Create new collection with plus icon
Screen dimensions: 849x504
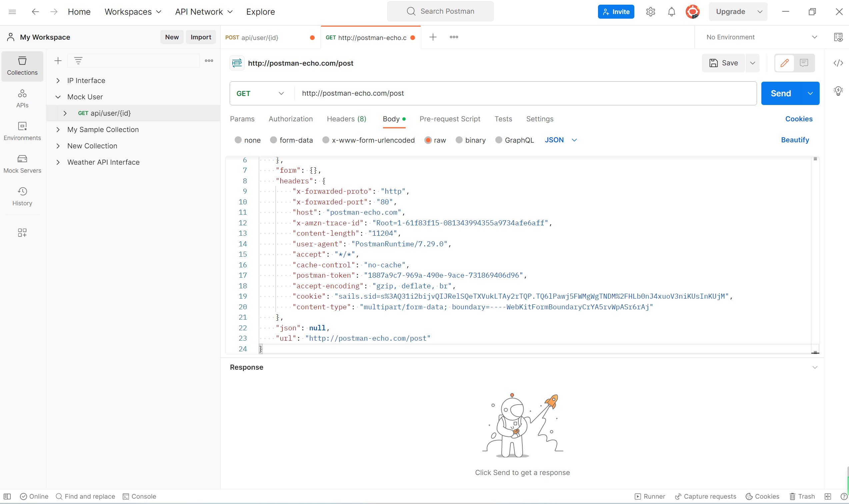coord(58,61)
